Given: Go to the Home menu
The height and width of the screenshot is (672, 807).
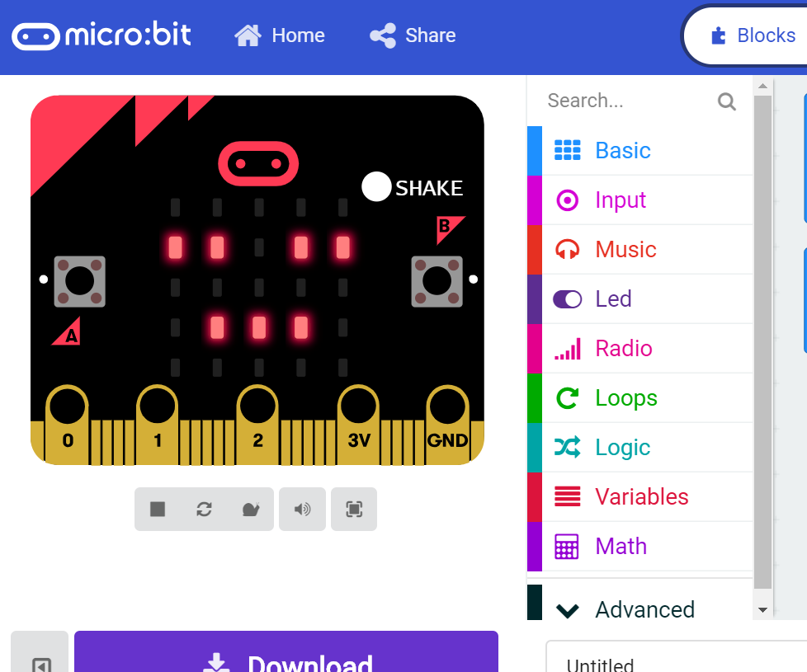Looking at the screenshot, I should (279, 35).
